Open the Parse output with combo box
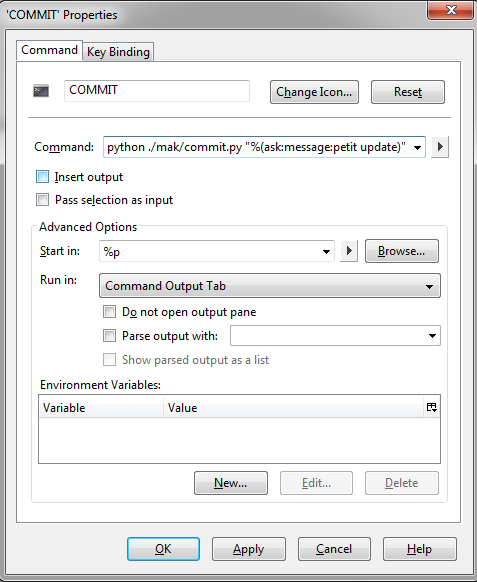This screenshot has width=477, height=582. 335,336
